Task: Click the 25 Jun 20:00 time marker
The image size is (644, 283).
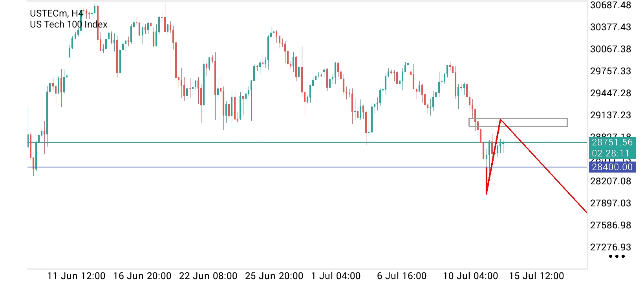Action: coord(274,276)
